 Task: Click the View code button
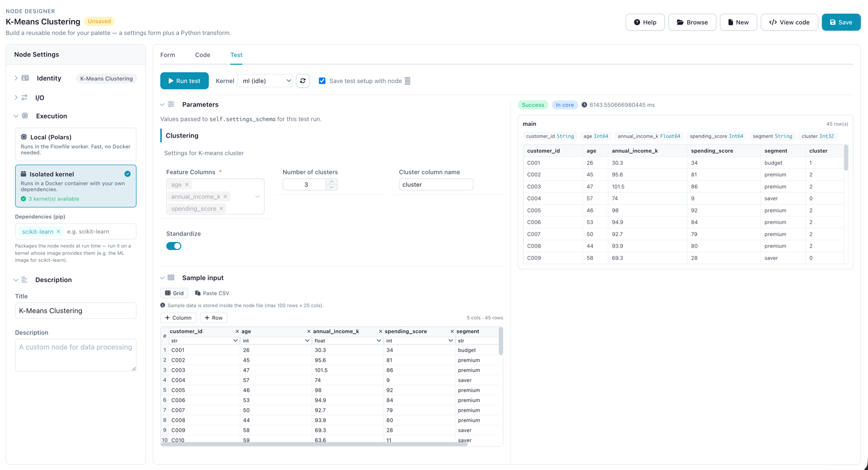point(789,22)
